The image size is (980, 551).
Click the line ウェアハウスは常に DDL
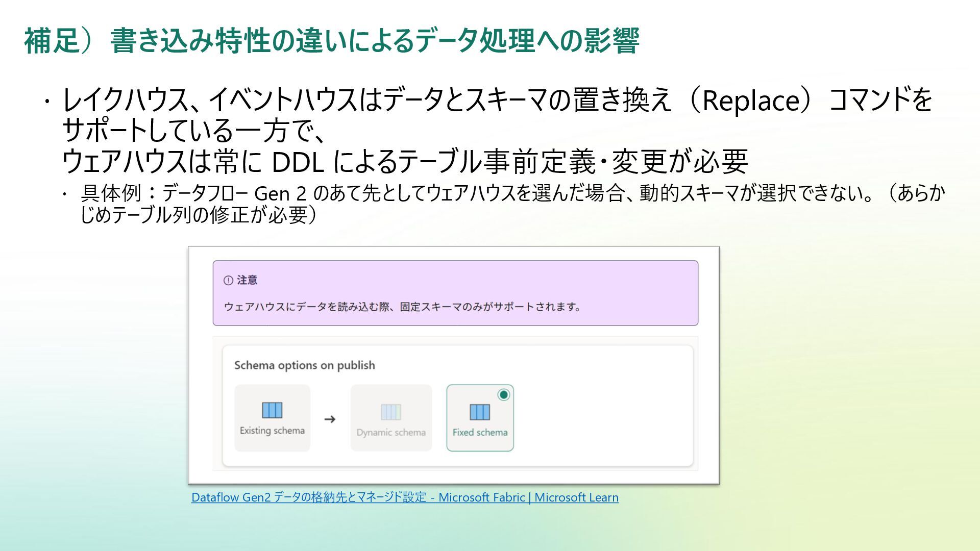tap(405, 162)
